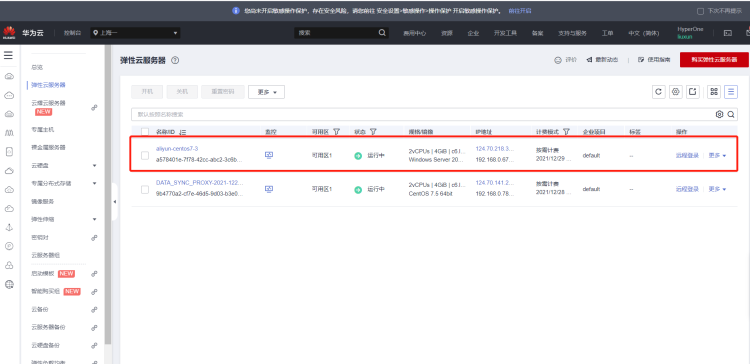Open search settings gear in filter bar
The height and width of the screenshot is (364, 750).
(x=719, y=114)
